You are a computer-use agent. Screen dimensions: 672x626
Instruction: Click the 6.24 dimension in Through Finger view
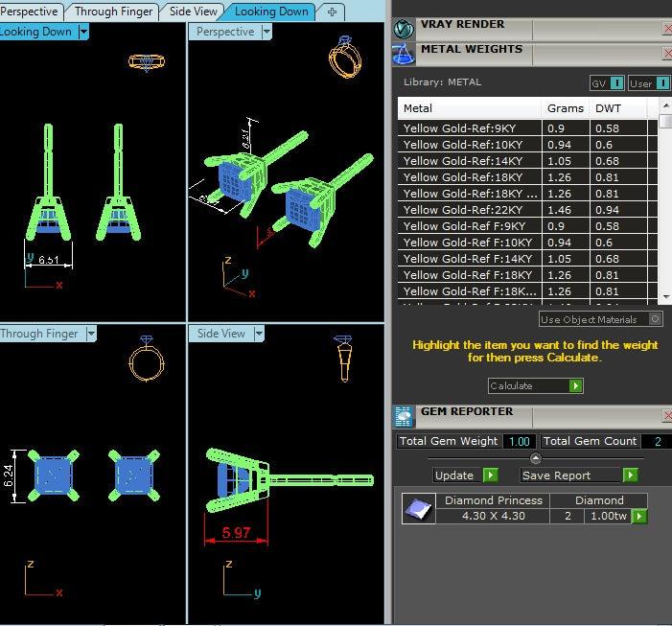8,475
